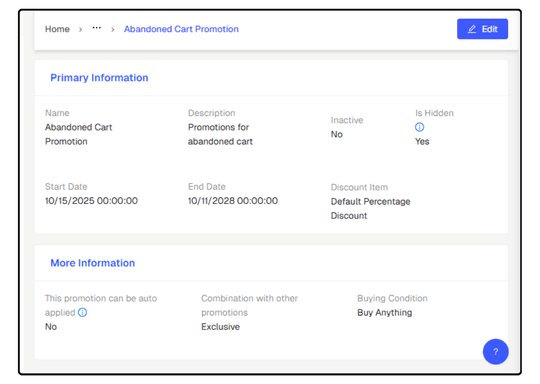Open the help question mark button
This screenshot has width=540, height=384.
click(x=496, y=352)
